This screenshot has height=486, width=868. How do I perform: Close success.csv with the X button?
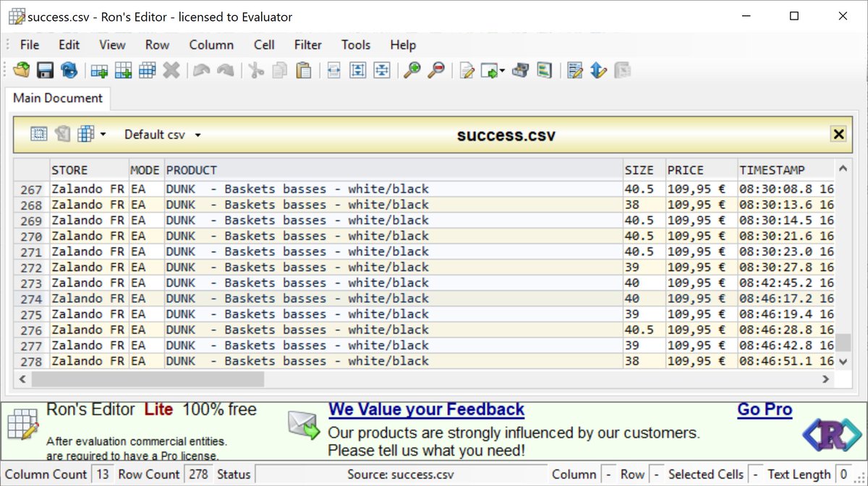click(838, 134)
